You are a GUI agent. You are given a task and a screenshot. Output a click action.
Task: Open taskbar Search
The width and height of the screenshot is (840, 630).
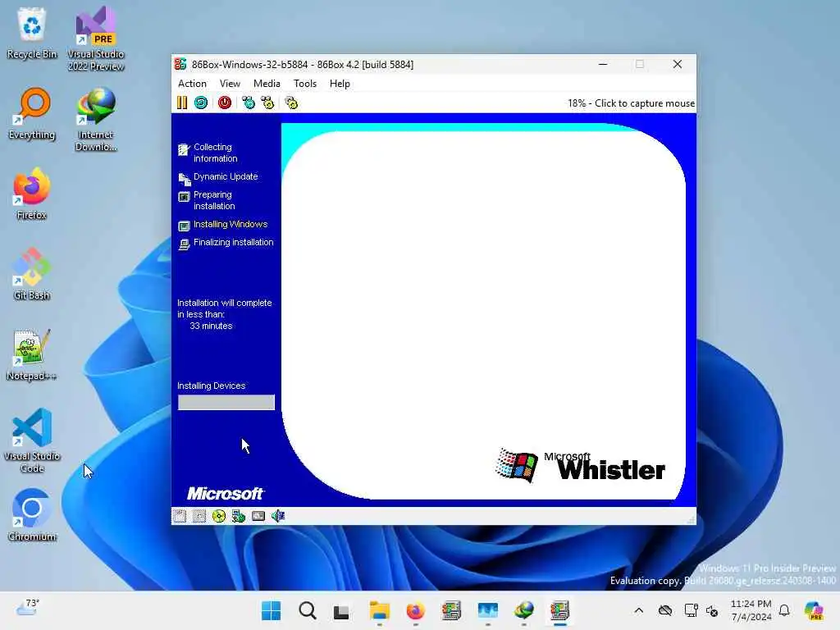coord(308,610)
